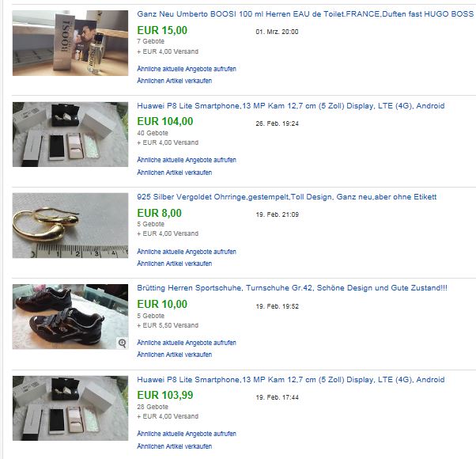Click 'Ähnlichen Artikel verkaufen' under the Sportschuhe
Screen dimensions: 476x459
click(174, 355)
